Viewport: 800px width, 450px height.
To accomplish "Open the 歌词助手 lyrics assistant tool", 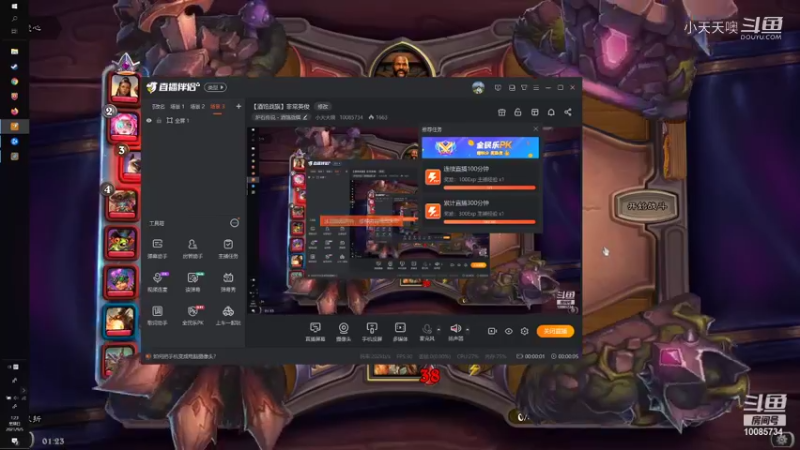I will click(157, 315).
